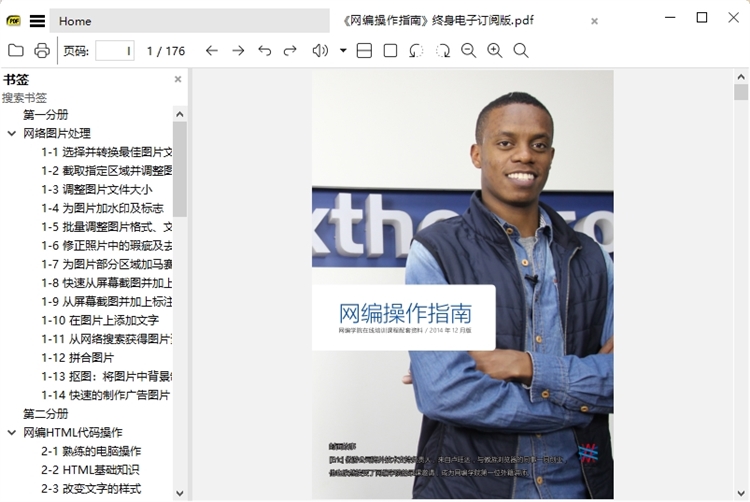The image size is (750, 502).
Task: Open bookmark 1-4 为图片加水印及标志
Action: (x=102, y=208)
